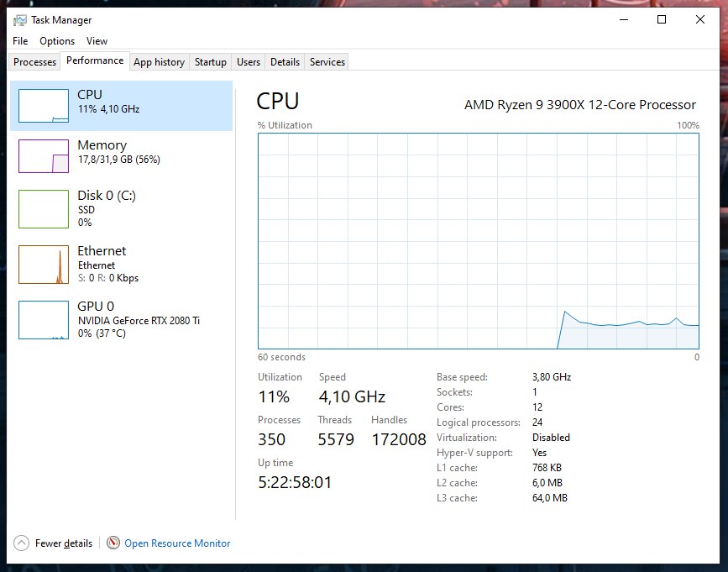The width and height of the screenshot is (728, 572).
Task: Open the Options menu
Action: (57, 41)
